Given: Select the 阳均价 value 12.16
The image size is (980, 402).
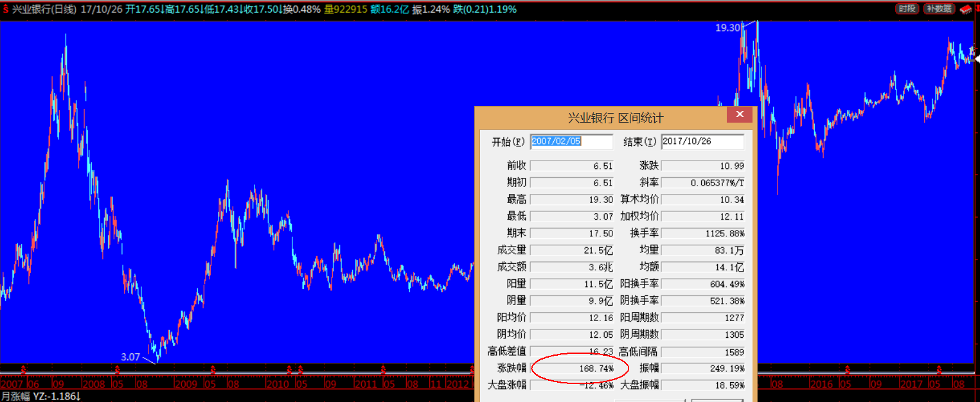Looking at the screenshot, I should pos(572,317).
